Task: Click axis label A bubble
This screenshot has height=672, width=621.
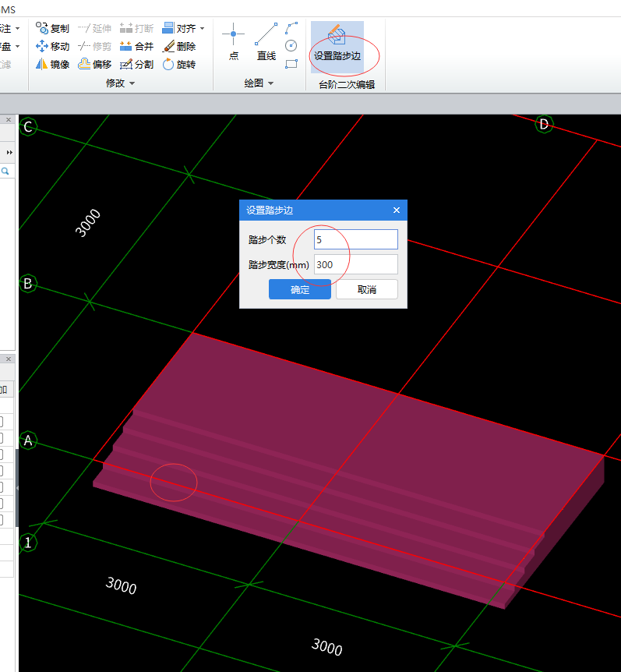Action: [28, 440]
